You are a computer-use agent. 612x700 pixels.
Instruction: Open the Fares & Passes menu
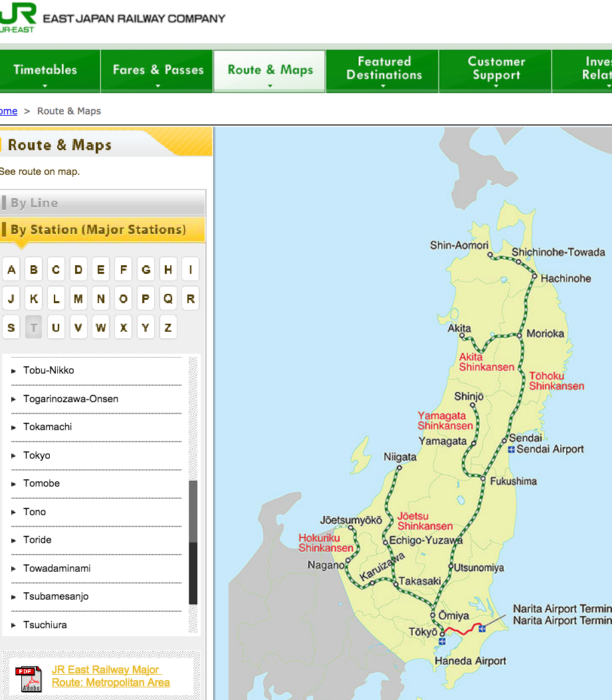[157, 71]
